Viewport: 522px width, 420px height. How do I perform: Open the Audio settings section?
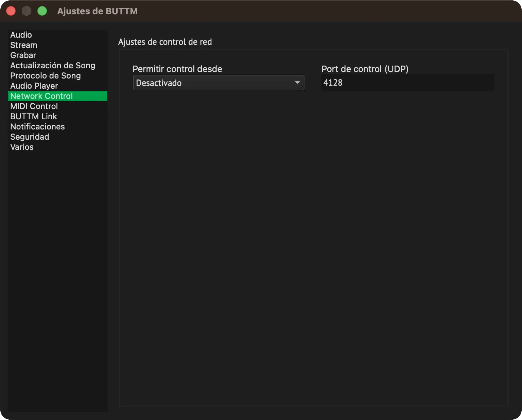[57, 35]
